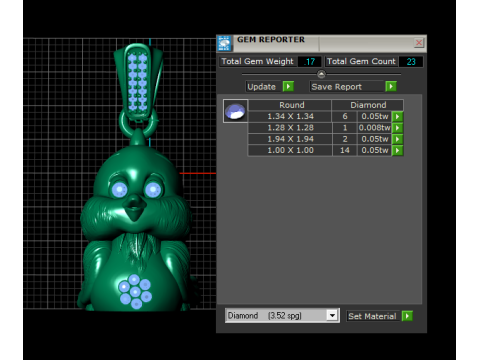Click the Set Material button label
The width and height of the screenshot is (480, 360).
click(x=372, y=316)
